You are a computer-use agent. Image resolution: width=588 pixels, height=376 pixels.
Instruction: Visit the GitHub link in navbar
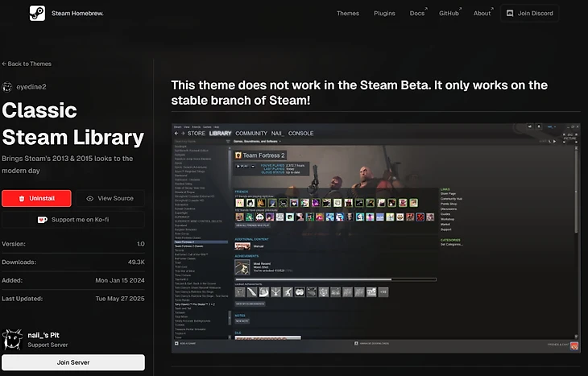449,13
